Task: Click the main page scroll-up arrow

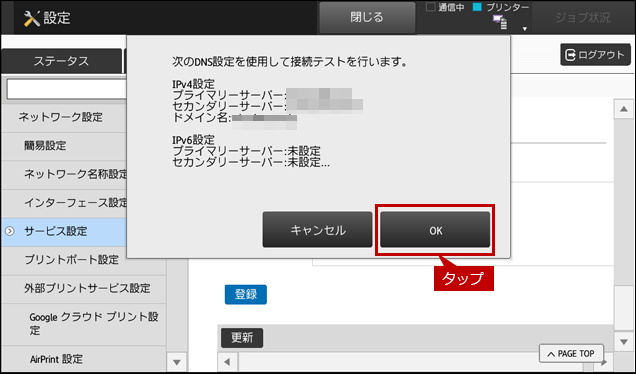Action: (x=623, y=109)
